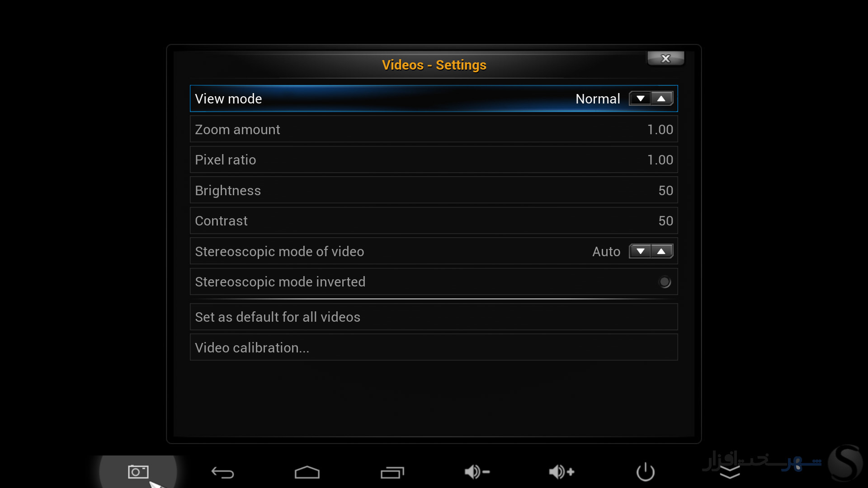
Task: Go to the Android home button
Action: (307, 472)
